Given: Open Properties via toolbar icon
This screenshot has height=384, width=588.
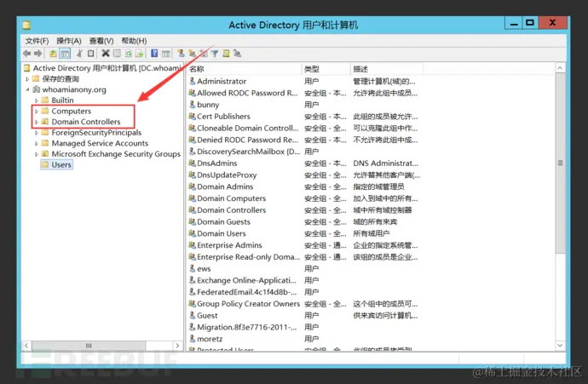Looking at the screenshot, I should pos(117,54).
